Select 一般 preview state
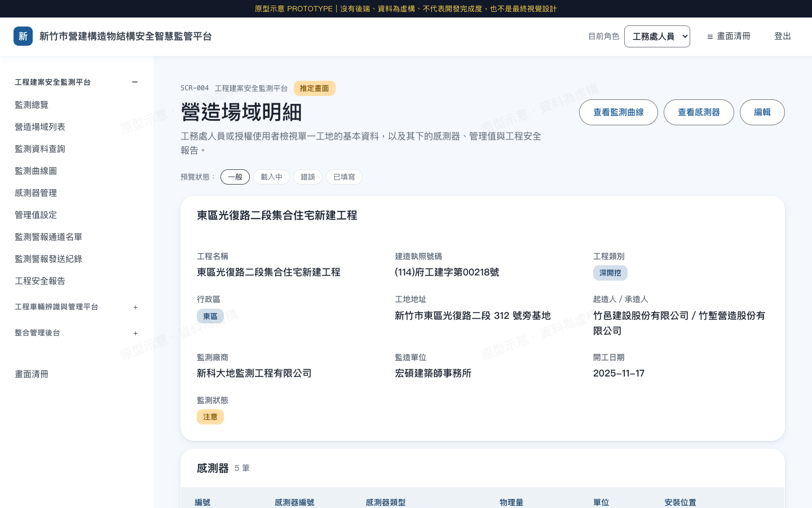This screenshot has height=508, width=812. pyautogui.click(x=235, y=177)
